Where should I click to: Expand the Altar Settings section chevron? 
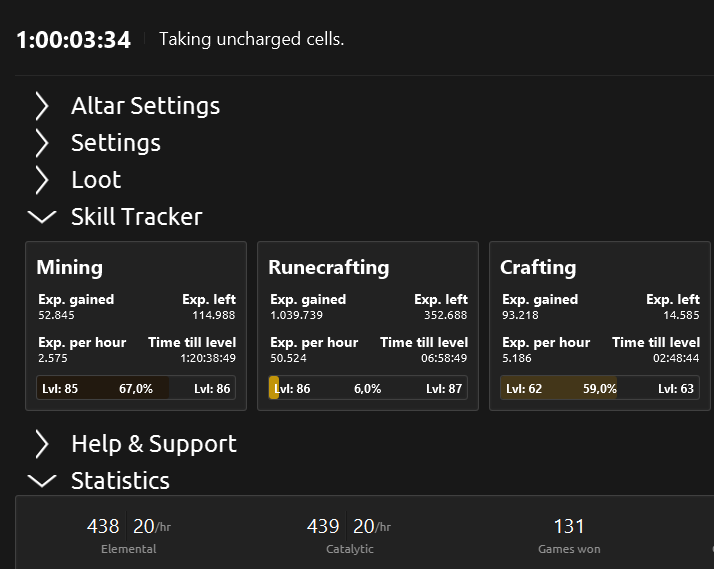point(42,106)
